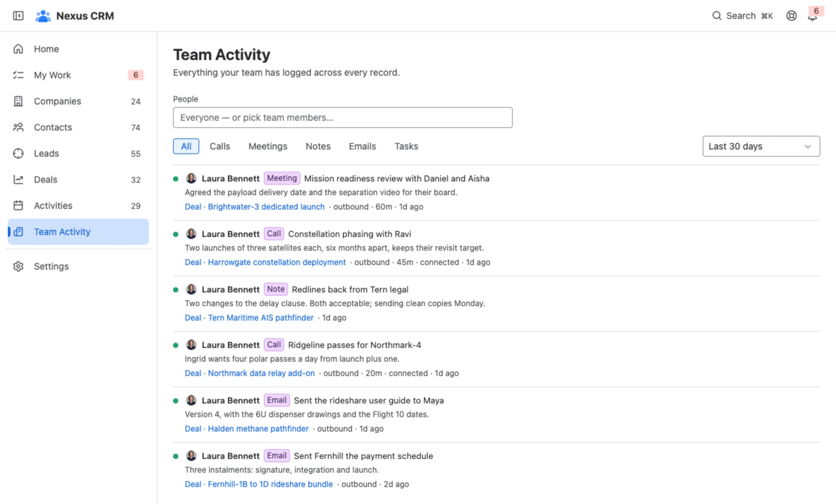Open Deals in sidebar

click(x=78, y=180)
